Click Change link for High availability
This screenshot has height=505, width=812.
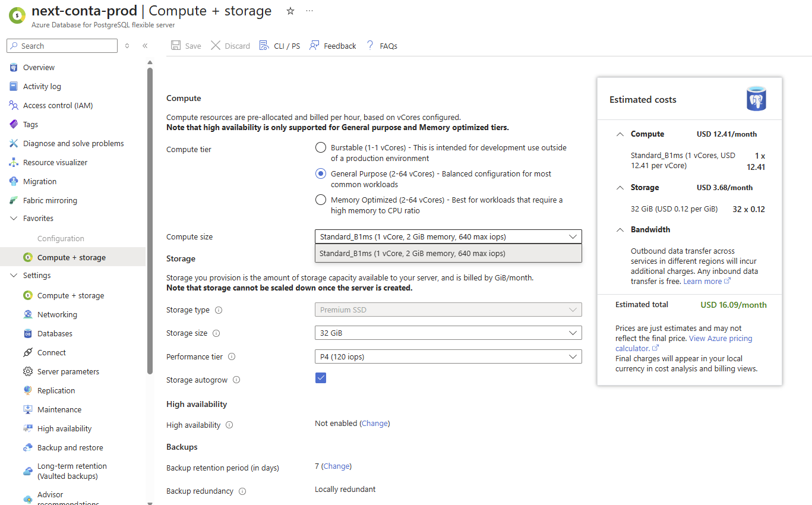(x=375, y=424)
